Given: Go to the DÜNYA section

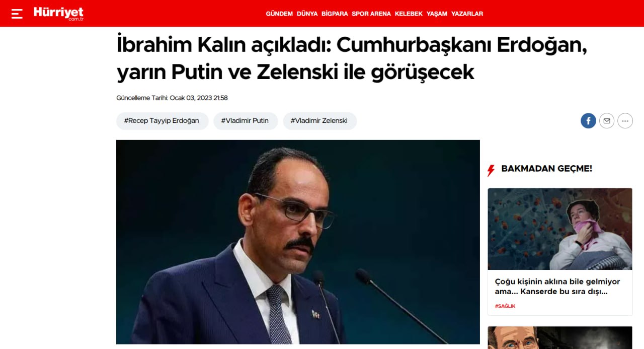Looking at the screenshot, I should click(307, 14).
